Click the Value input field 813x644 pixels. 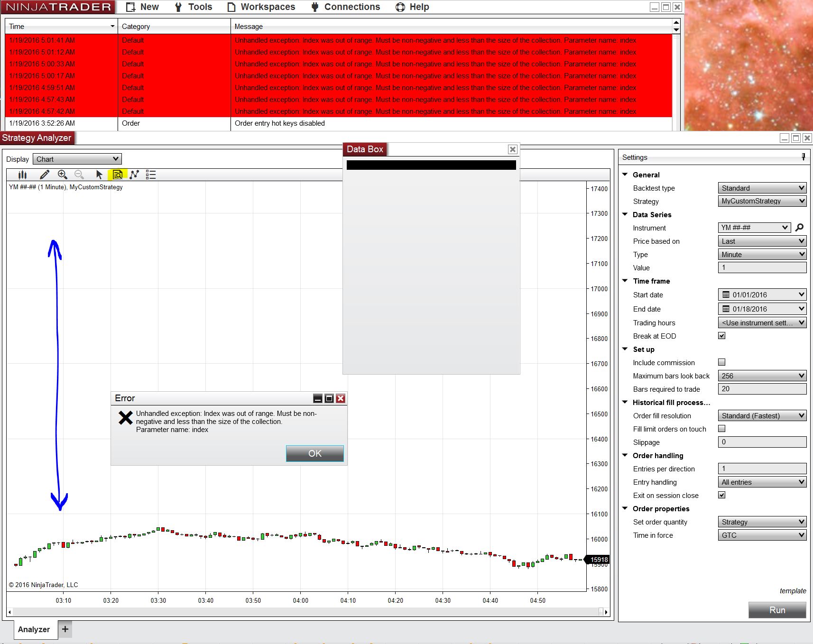(762, 267)
